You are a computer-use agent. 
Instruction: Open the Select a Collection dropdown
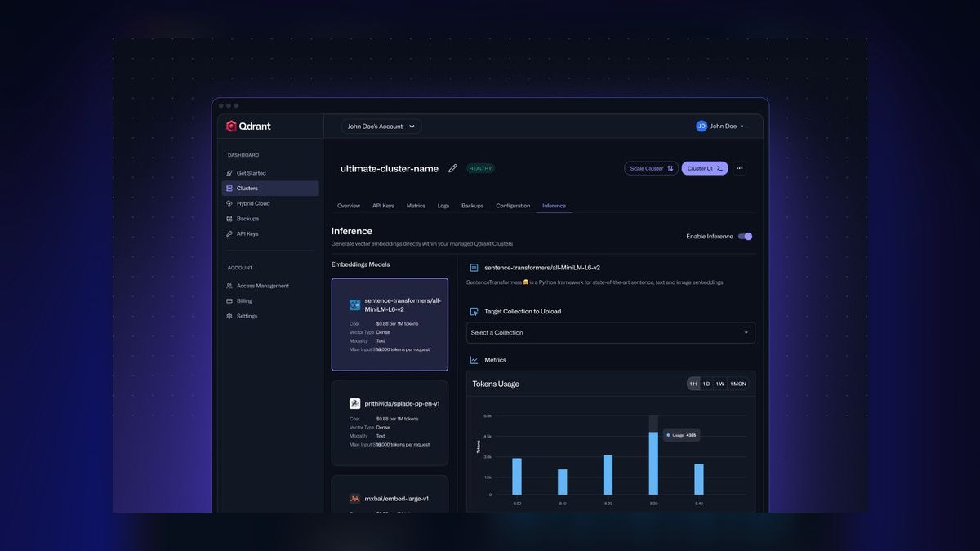click(611, 332)
